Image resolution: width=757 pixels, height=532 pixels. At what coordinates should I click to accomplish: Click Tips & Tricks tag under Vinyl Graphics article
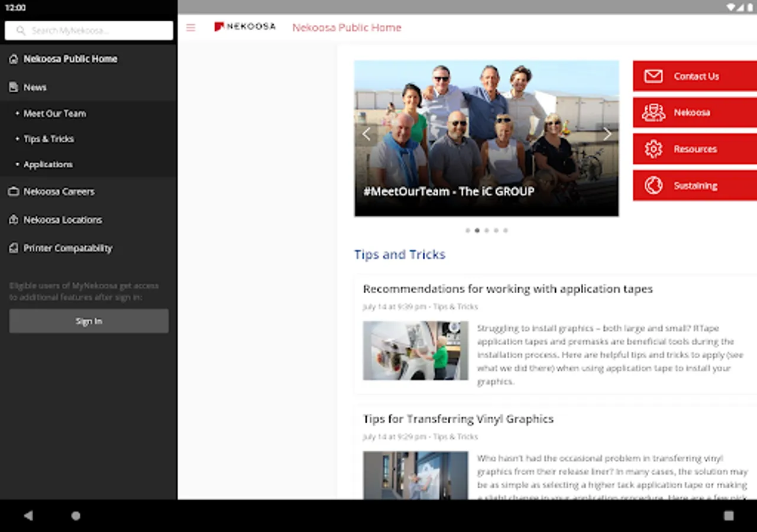455,437
